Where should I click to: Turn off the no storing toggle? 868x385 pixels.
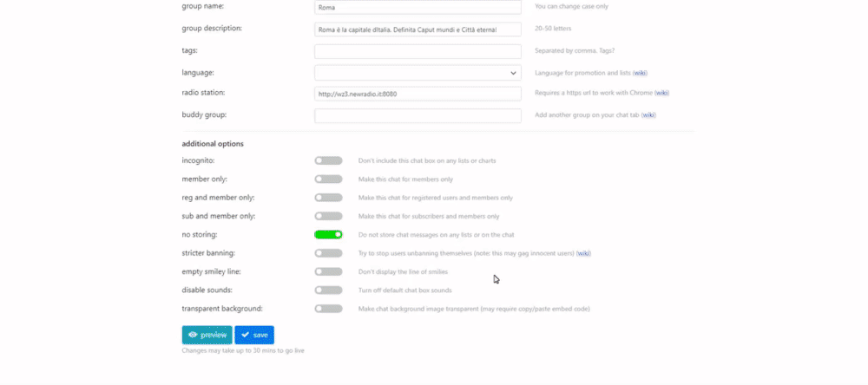[x=328, y=234]
